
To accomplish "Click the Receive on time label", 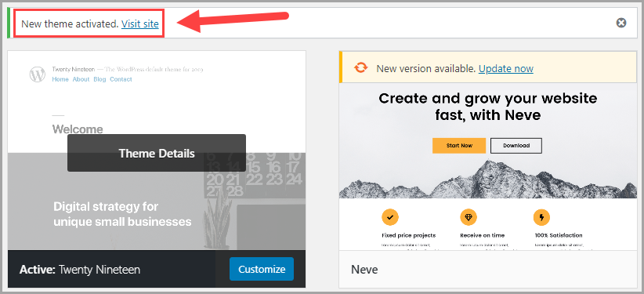I will [482, 236].
